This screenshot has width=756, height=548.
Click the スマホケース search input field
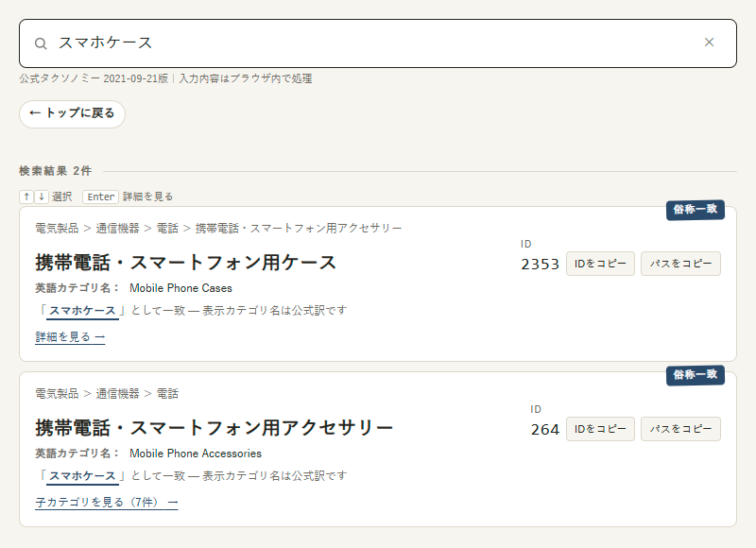[x=378, y=43]
